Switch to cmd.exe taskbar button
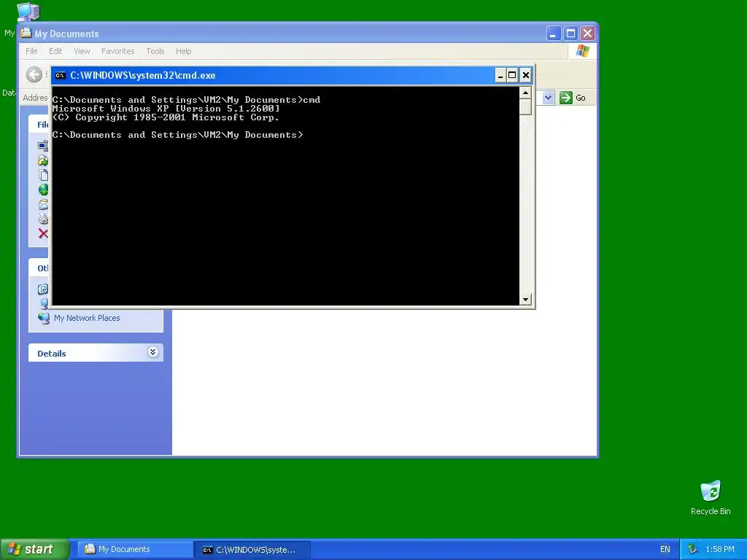Screen dimensions: 747x560 coord(253,550)
